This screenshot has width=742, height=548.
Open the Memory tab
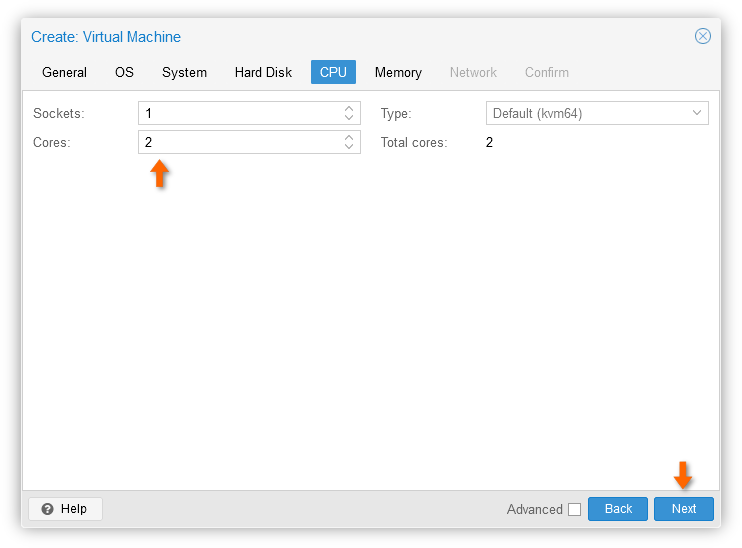[x=398, y=72]
